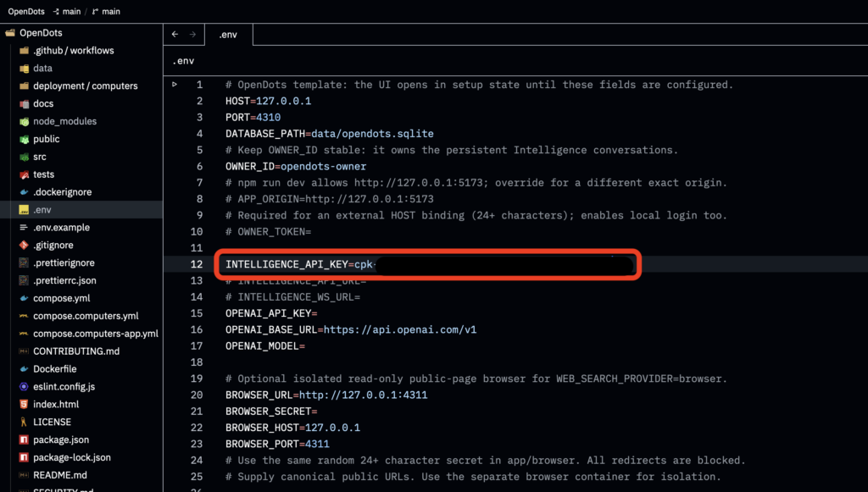Click the .gitignore git icon

pyautogui.click(x=24, y=245)
